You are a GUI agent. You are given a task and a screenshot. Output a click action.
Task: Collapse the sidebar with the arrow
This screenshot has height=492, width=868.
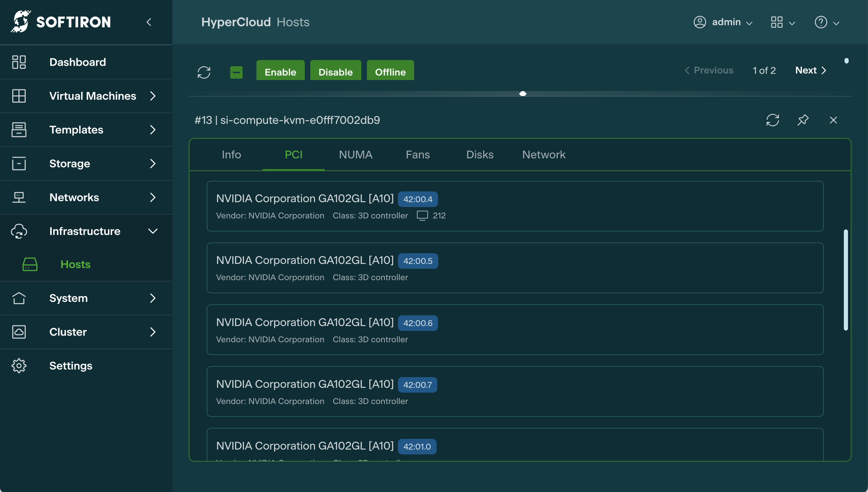(149, 22)
